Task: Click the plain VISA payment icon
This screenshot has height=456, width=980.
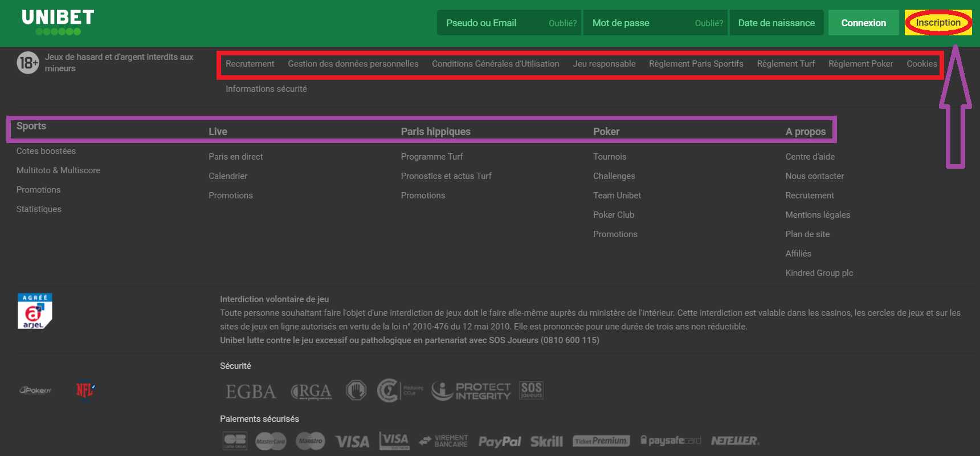Action: point(352,442)
